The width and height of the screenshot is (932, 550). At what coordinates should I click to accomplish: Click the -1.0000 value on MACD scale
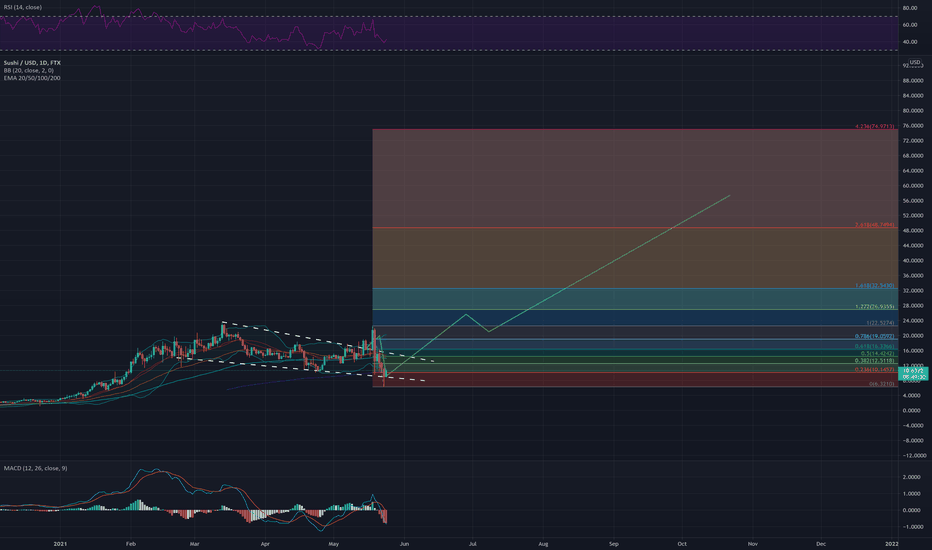coord(912,527)
